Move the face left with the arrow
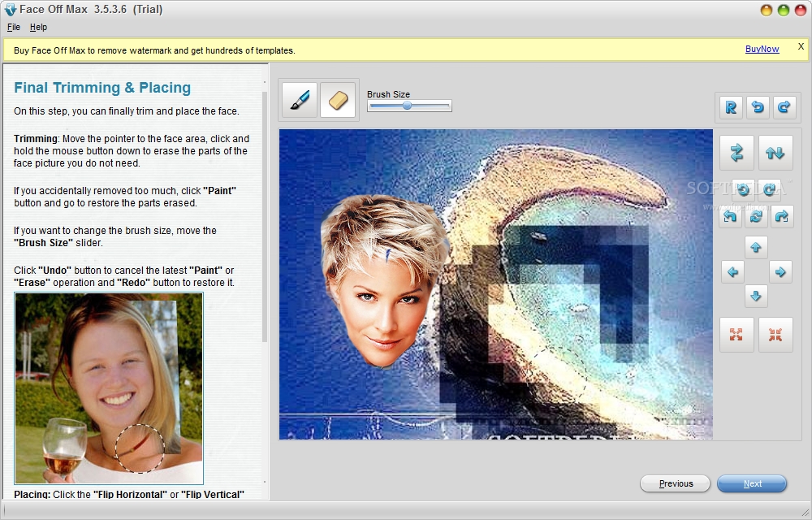 [x=733, y=271]
